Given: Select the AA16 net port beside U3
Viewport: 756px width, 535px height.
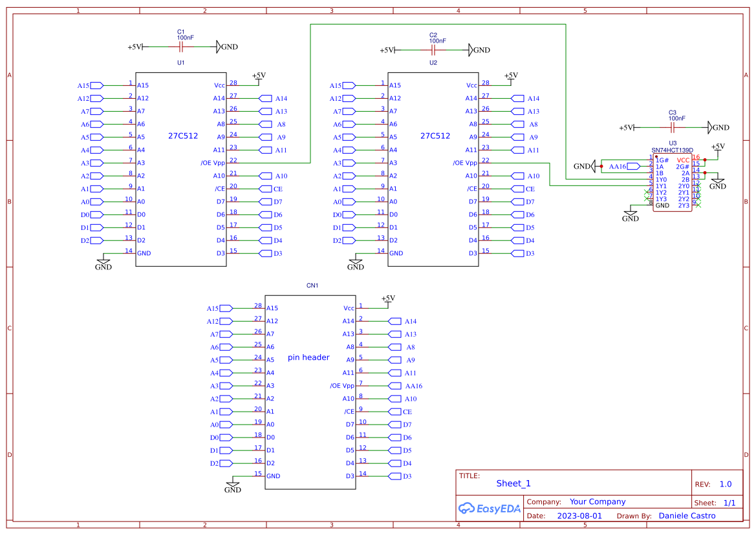Looking at the screenshot, I should click(x=618, y=167).
